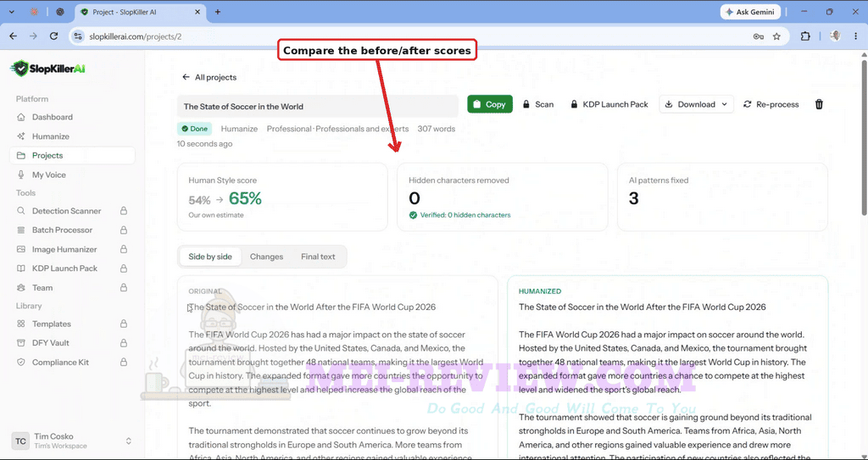Click the Human Style score 65% value
The height and width of the screenshot is (460, 868).
point(245,198)
